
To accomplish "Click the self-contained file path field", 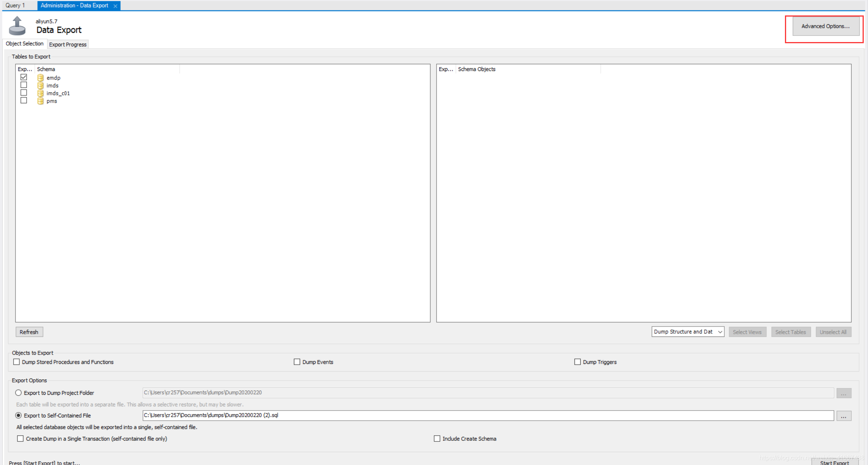I will pyautogui.click(x=488, y=415).
